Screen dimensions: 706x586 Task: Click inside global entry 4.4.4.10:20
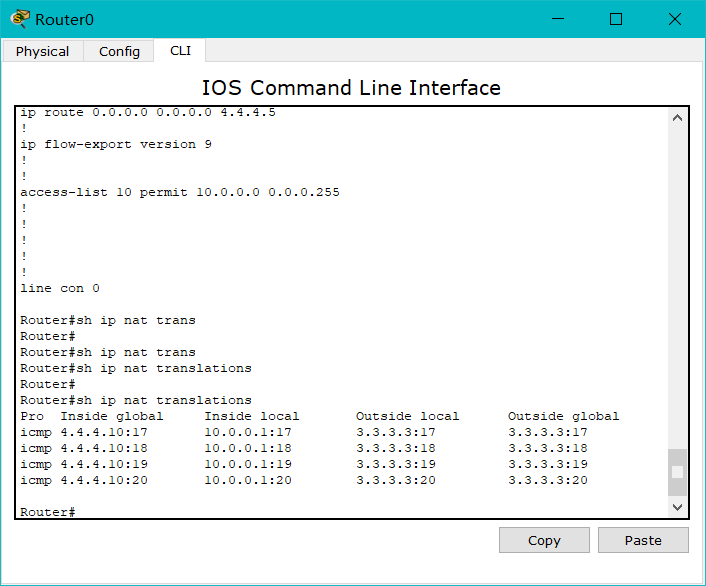point(104,480)
